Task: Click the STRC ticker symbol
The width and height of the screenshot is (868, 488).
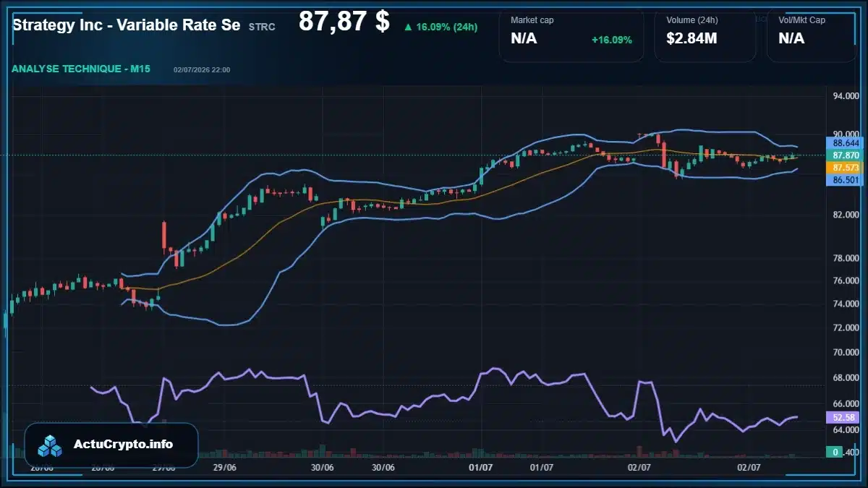Action: 262,26
